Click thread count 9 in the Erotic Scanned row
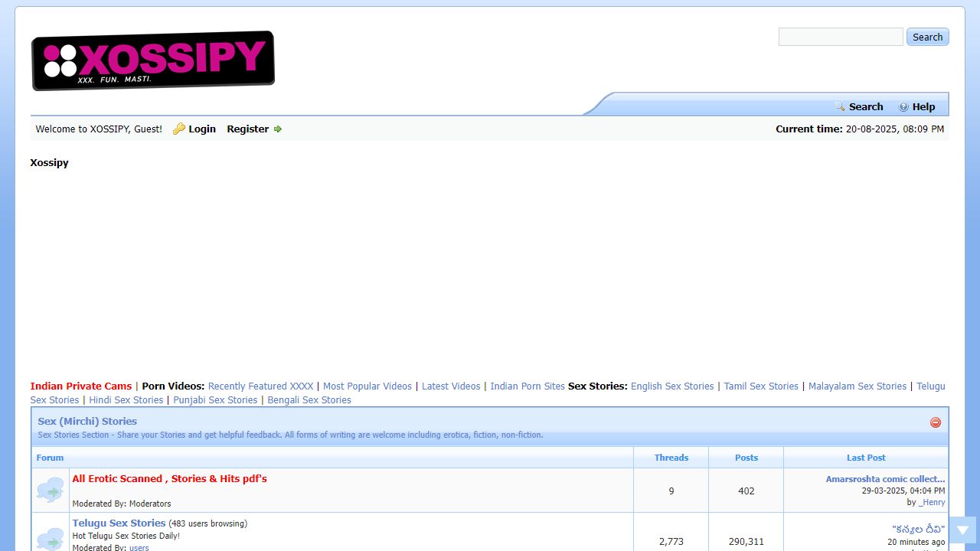 point(671,491)
